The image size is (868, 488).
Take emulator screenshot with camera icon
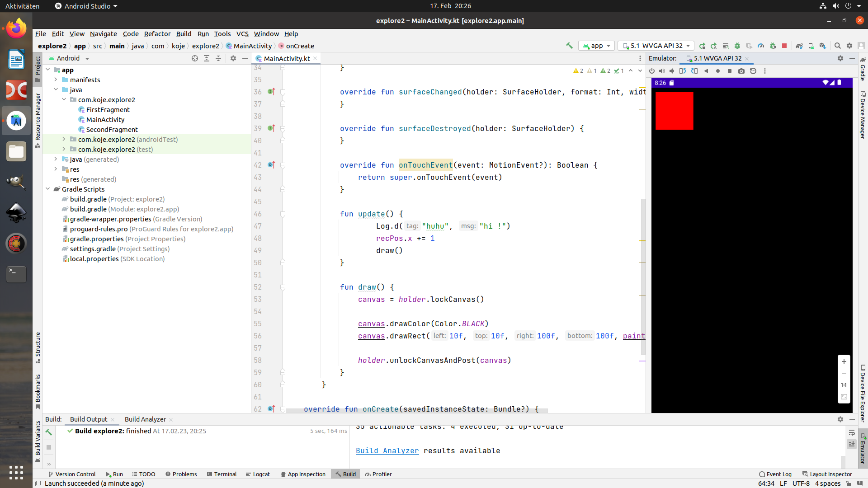pos(741,71)
